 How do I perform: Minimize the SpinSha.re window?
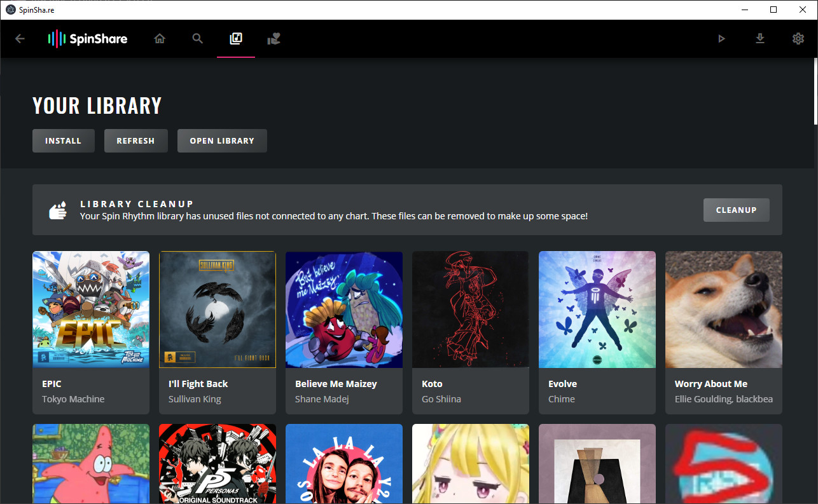pos(744,10)
